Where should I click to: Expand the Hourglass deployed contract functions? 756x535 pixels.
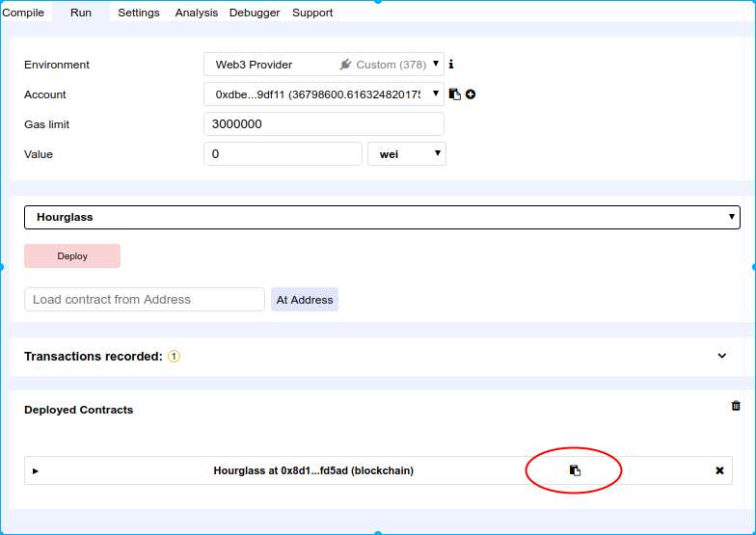click(x=36, y=471)
